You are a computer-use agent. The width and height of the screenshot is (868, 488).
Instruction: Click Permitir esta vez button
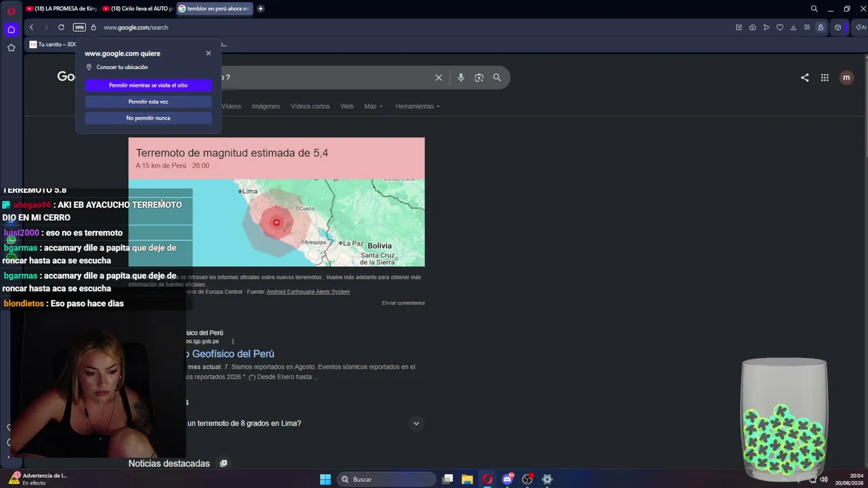[149, 102]
